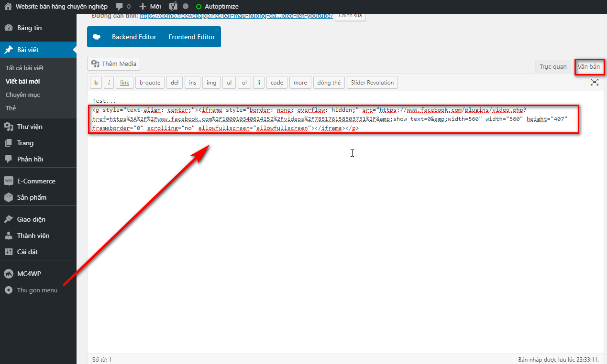Image resolution: width=607 pixels, height=364 pixels.
Task: Open the MC4WP menu
Action: tap(29, 274)
